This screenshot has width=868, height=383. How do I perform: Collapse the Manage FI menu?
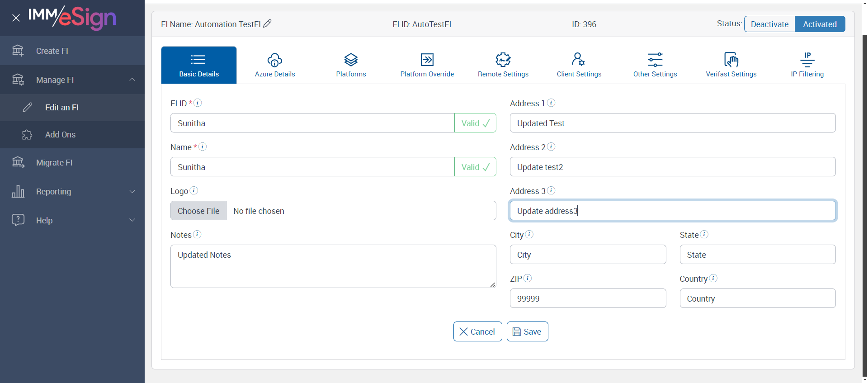tap(132, 80)
